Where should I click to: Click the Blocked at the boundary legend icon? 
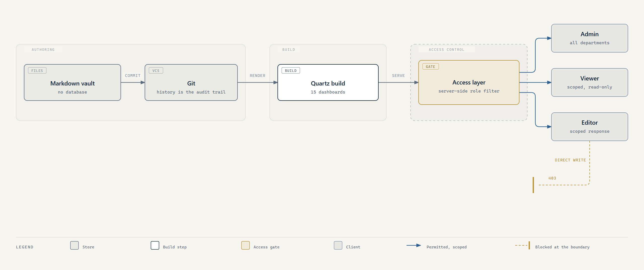click(523, 245)
